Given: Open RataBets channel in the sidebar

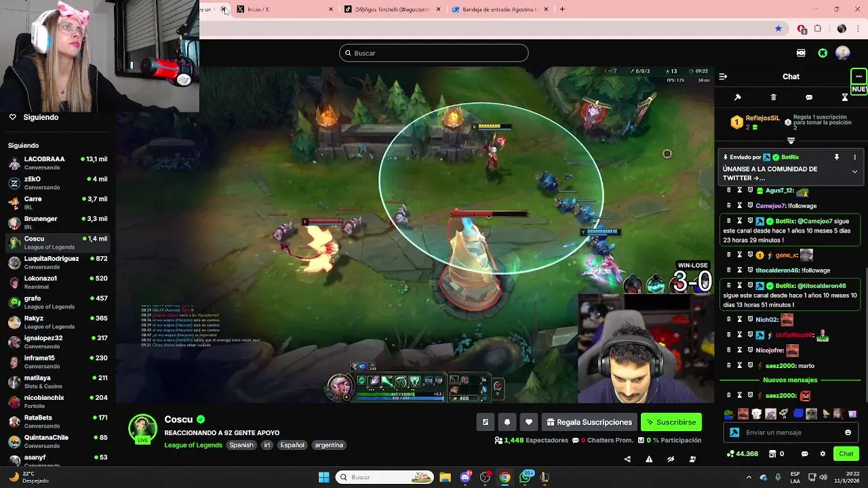Looking at the screenshot, I should click(58, 422).
